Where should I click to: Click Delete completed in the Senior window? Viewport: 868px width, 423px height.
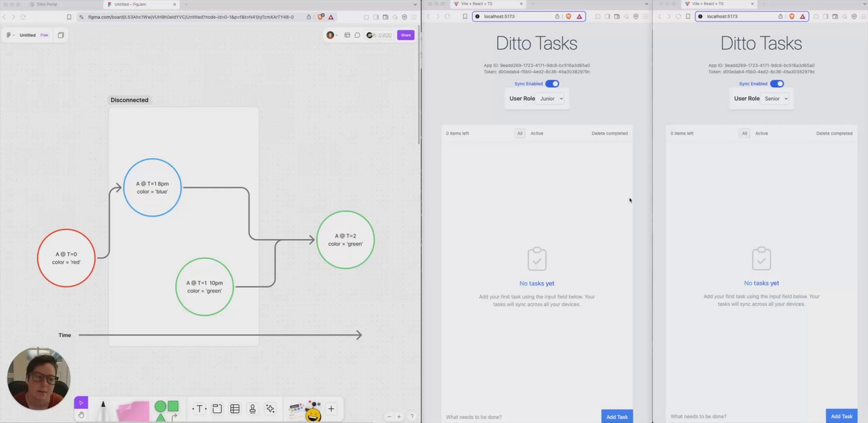pyautogui.click(x=835, y=133)
